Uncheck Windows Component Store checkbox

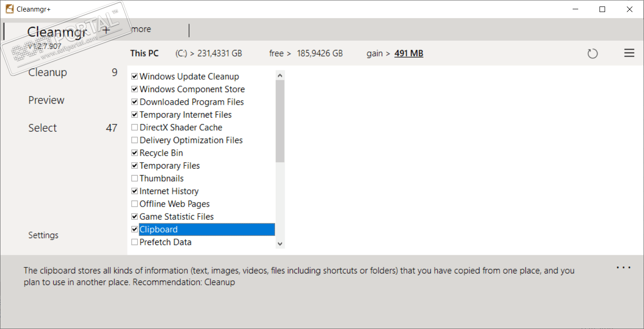[x=135, y=89]
